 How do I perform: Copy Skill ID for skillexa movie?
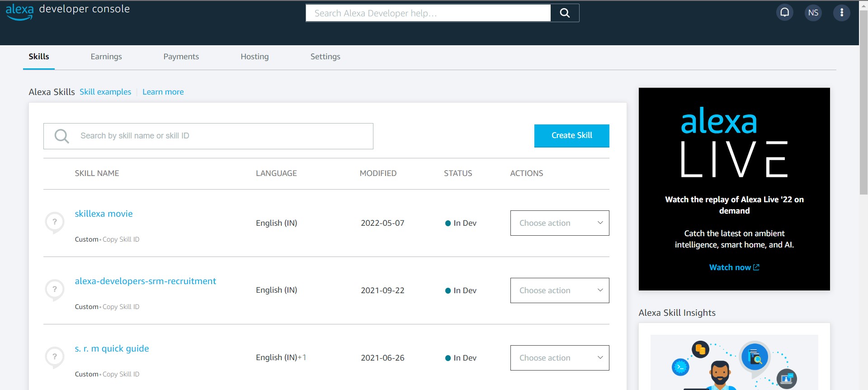tap(121, 239)
